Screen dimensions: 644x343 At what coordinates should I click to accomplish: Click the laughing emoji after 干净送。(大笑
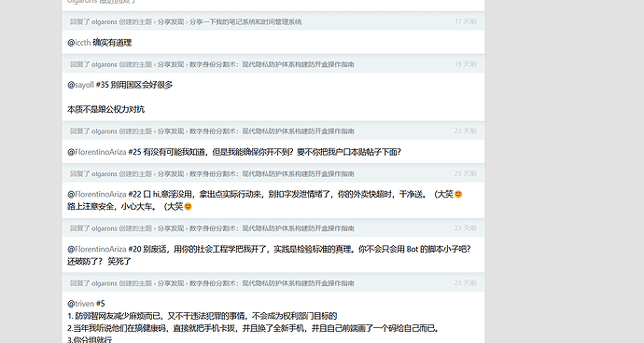tap(458, 195)
